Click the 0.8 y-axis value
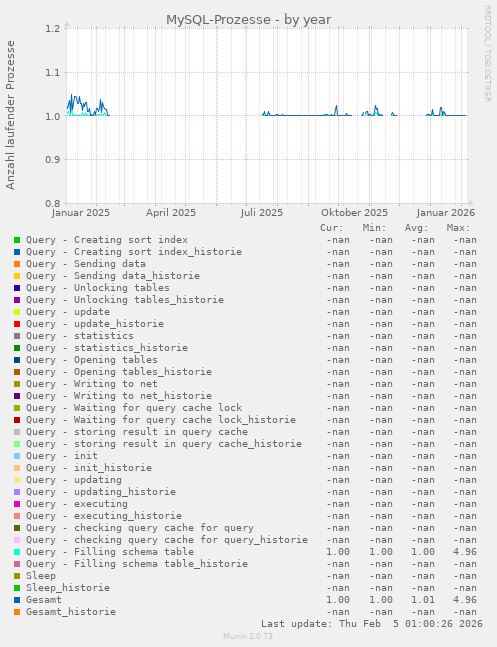Viewport: 497px width, 647px height. tap(54, 203)
